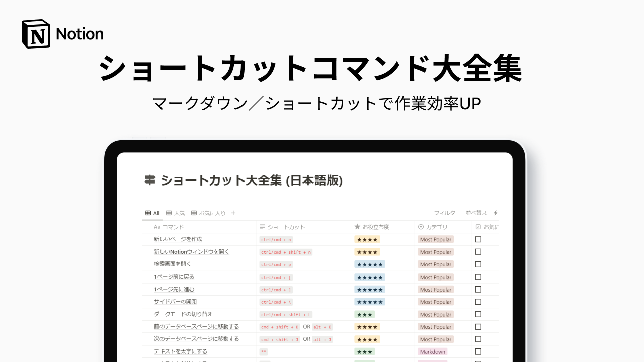The height and width of the screenshot is (362, 644).
Task: Click the page title ショートカット大全集 (日本語版)
Action: pos(252,180)
